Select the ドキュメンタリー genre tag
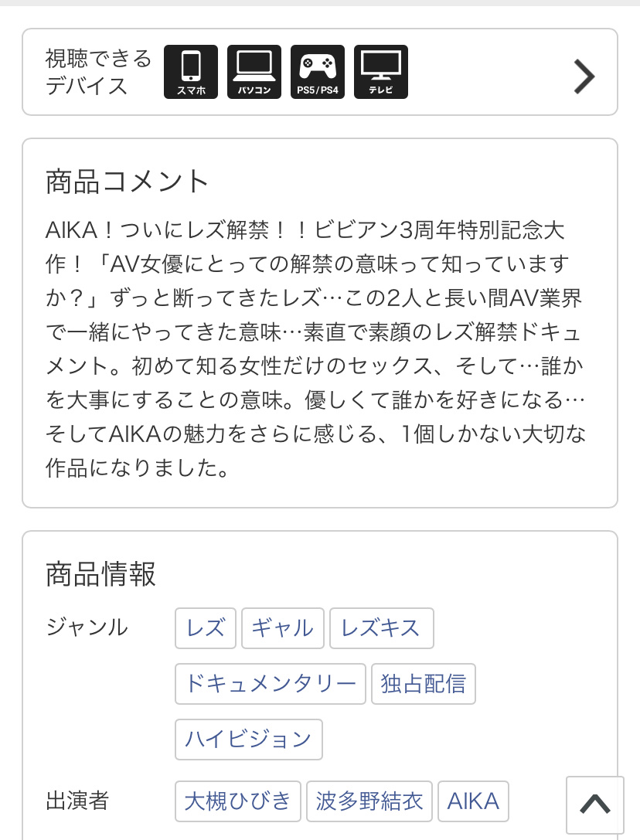Image resolution: width=640 pixels, height=840 pixels. 271,684
